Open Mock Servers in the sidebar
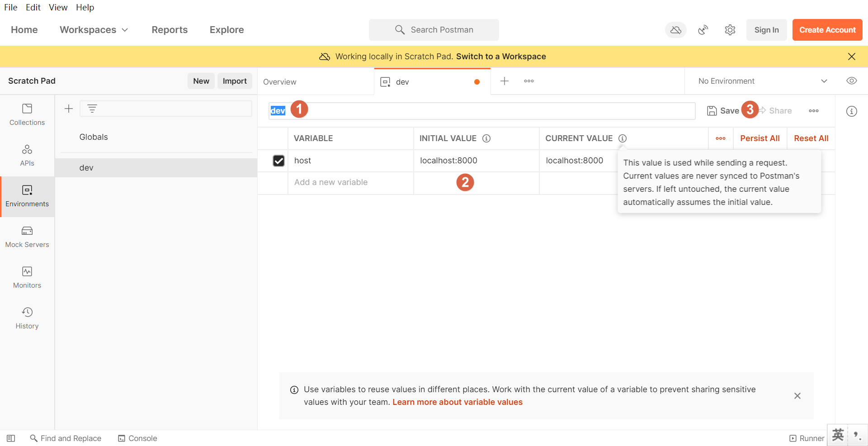The height and width of the screenshot is (446, 868). (x=27, y=237)
